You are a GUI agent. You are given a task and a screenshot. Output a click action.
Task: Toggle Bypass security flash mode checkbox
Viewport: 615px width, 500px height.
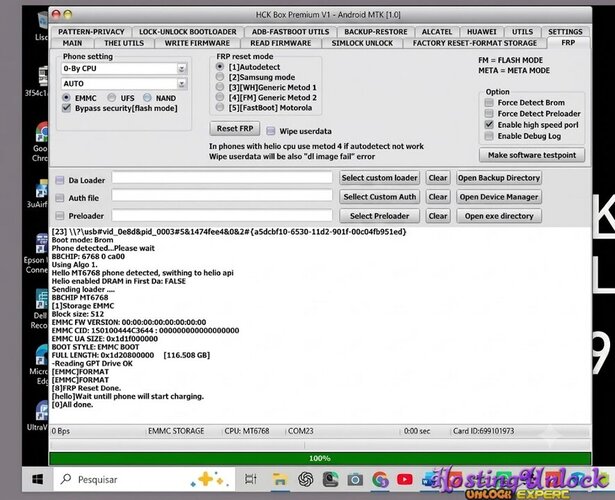pos(66,108)
